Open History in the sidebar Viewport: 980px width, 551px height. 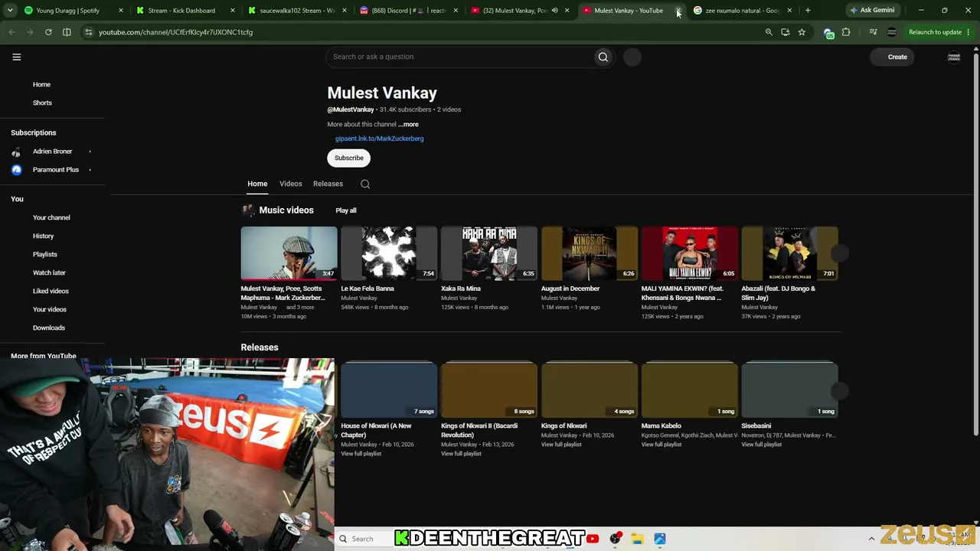(x=43, y=236)
